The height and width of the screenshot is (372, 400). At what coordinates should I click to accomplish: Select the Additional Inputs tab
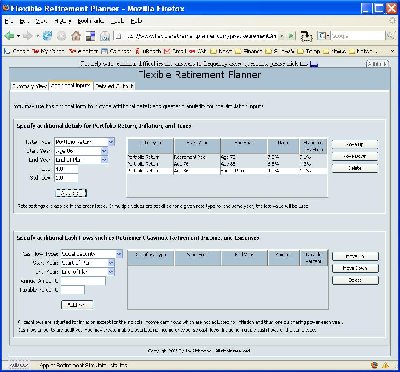(71, 86)
